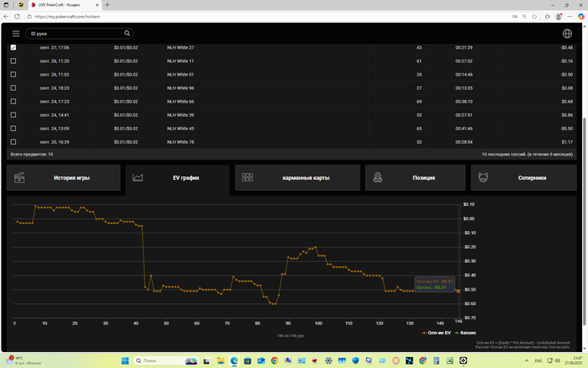
Task: Open the Windows Start menu
Action: click(125, 360)
